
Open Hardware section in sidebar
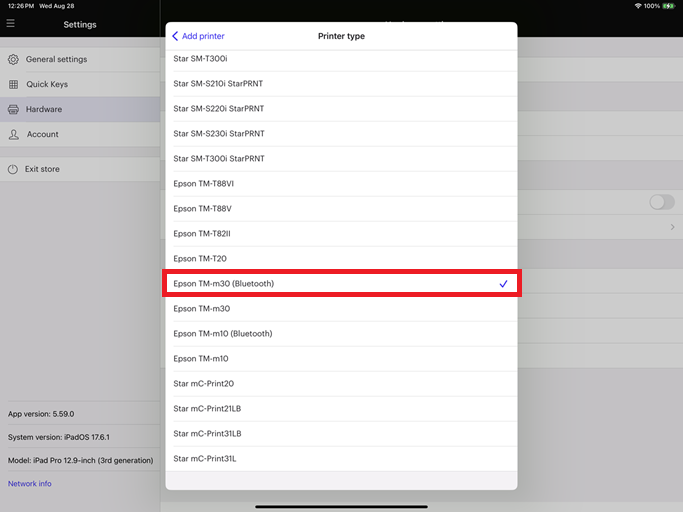point(80,109)
